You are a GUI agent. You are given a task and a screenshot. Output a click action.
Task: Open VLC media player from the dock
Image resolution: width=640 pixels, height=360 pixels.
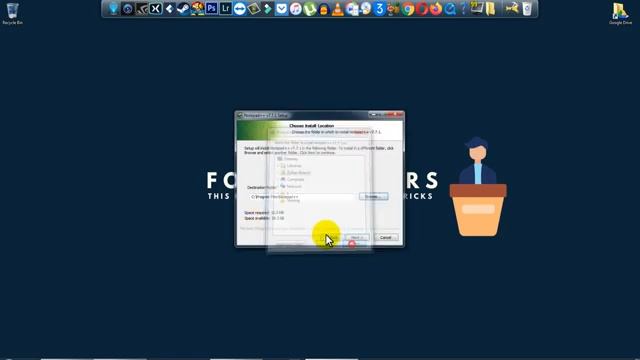(338, 9)
